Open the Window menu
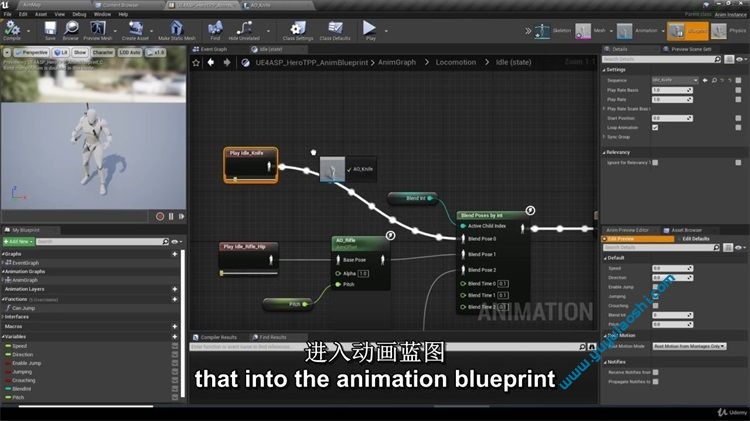The image size is (750, 421). tap(102, 14)
